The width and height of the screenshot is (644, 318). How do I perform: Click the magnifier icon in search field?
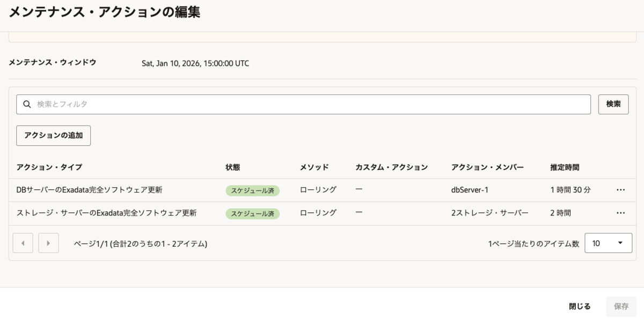(x=27, y=105)
